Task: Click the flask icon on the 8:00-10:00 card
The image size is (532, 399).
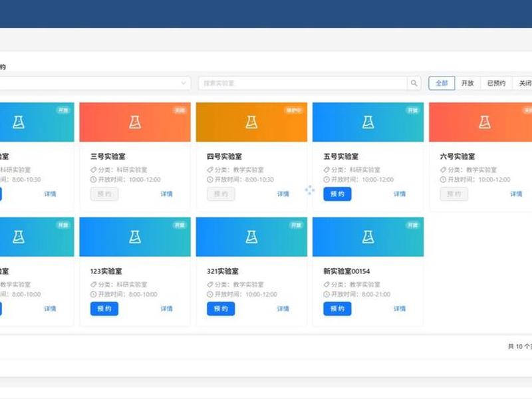Action: (19, 237)
